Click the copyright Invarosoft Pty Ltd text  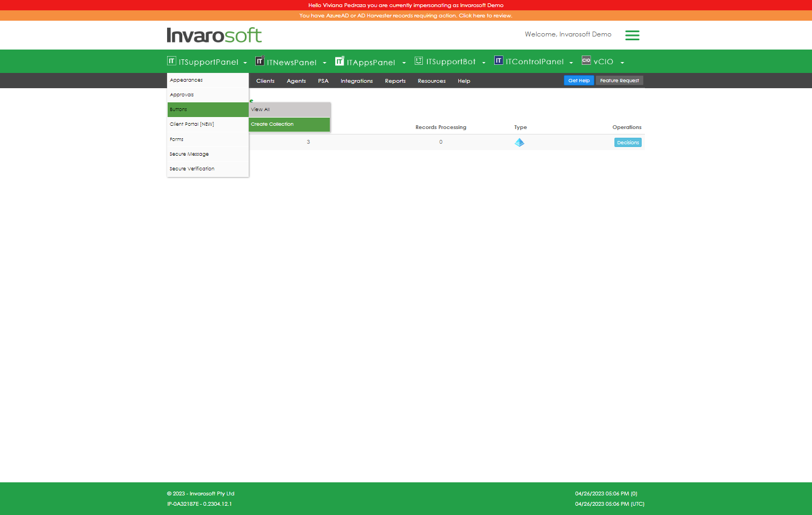[200, 494]
